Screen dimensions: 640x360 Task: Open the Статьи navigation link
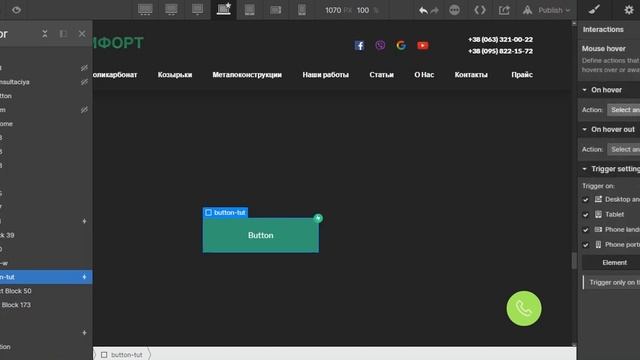(x=381, y=75)
